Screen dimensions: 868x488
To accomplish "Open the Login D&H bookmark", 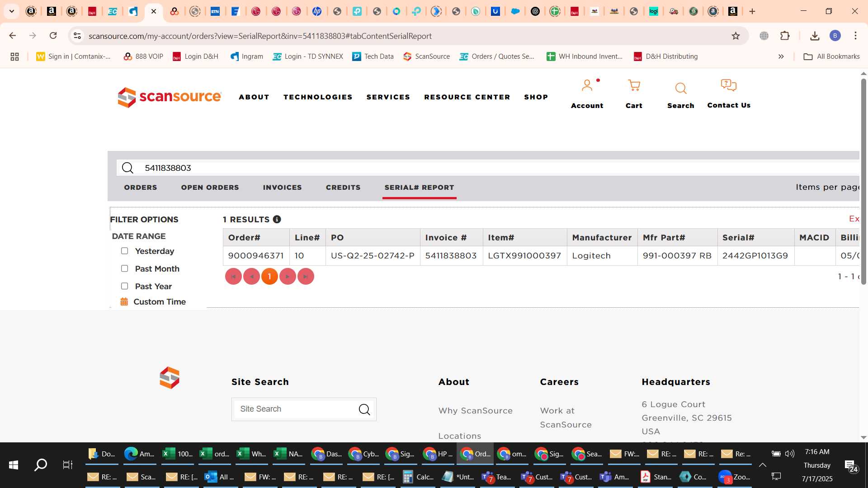I will point(195,56).
